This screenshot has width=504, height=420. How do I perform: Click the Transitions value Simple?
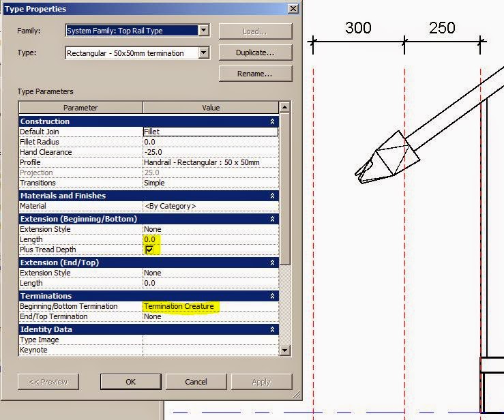[x=211, y=183]
